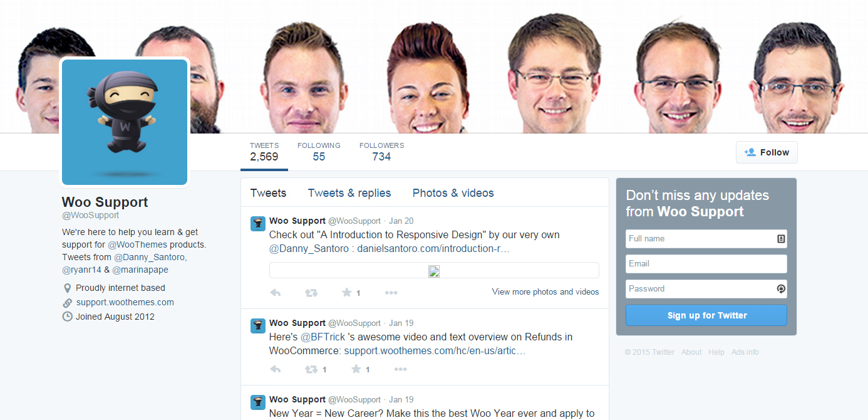
Task: Click the @WooSupport handle under profile name
Action: click(x=90, y=215)
